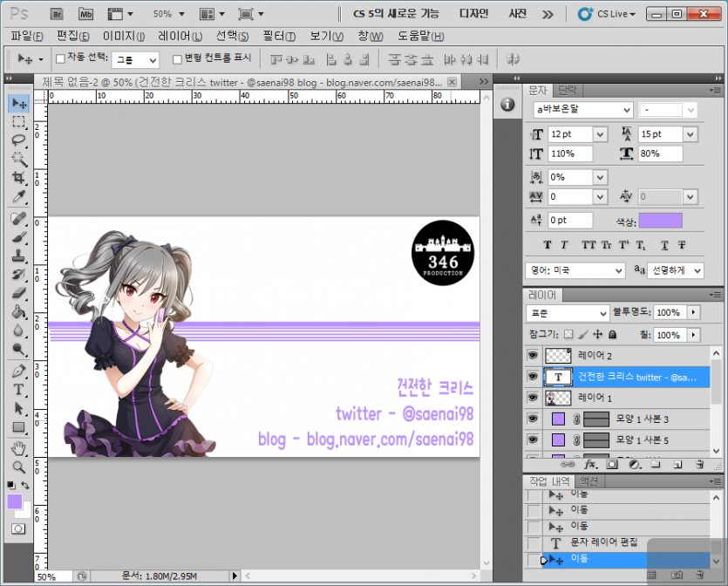Select the Horizontal Type tool

coord(18,390)
